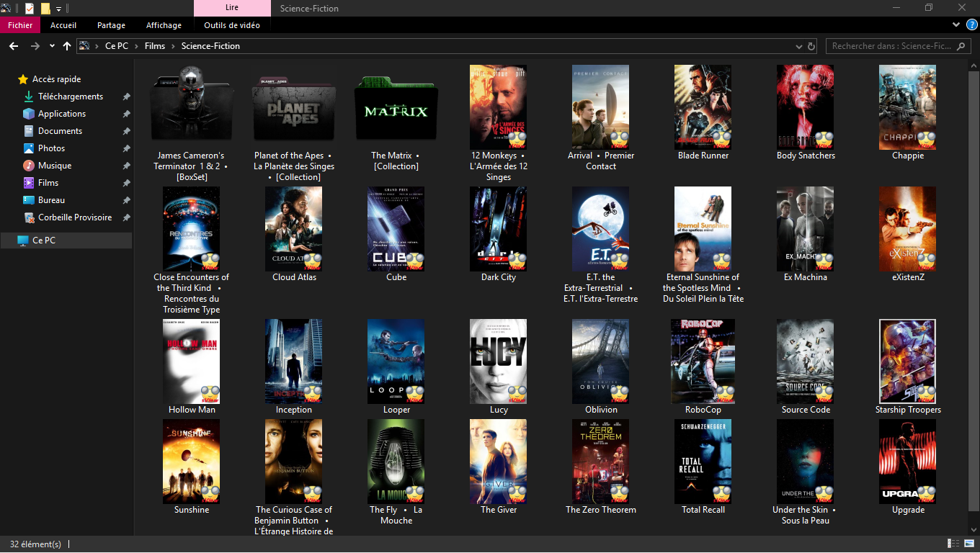Select Close Encounters of the Third Kind

(192, 229)
